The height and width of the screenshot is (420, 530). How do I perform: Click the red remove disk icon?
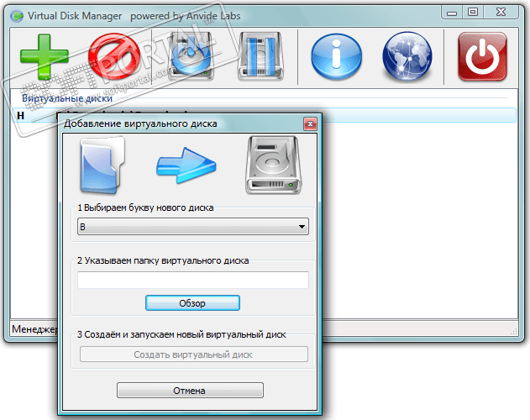[x=114, y=56]
